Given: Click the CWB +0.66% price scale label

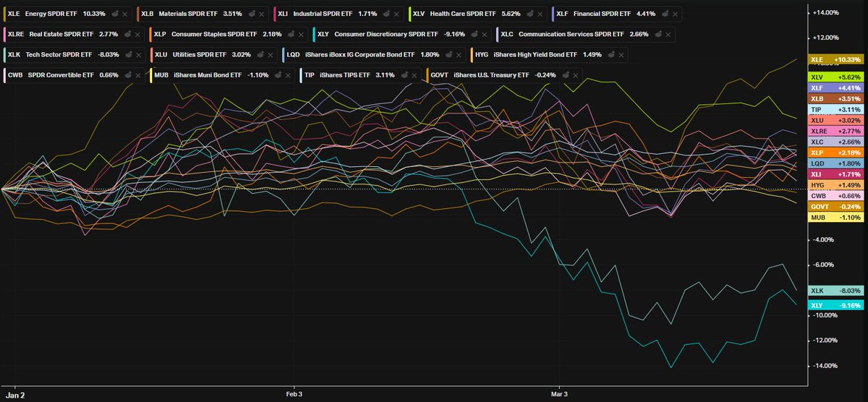Looking at the screenshot, I should (x=835, y=196).
